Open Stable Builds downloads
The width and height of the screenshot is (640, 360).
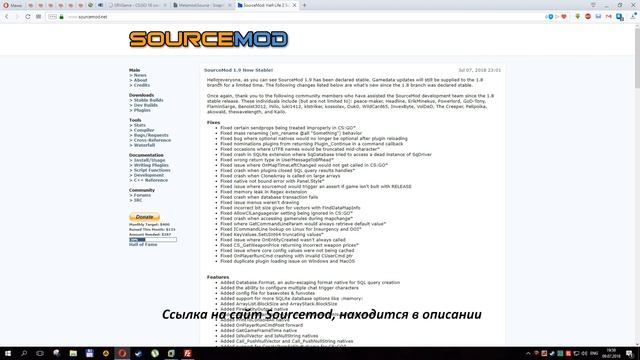[148, 100]
